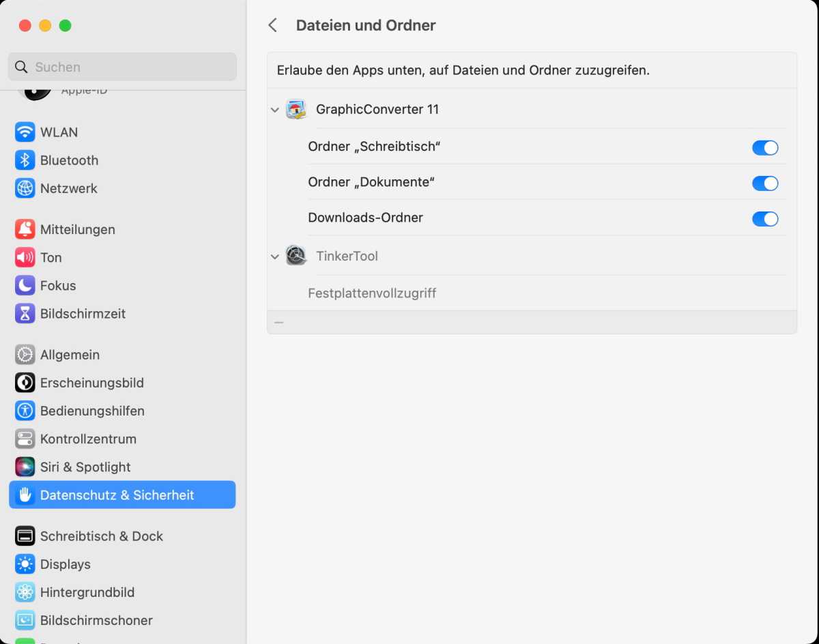
Task: Click the Schreibtisch & Dock icon
Action: coord(25,536)
